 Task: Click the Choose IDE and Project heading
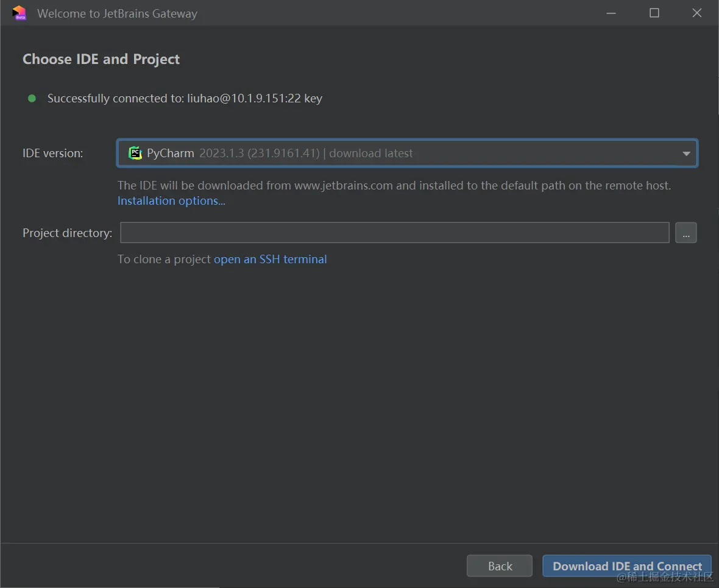tap(101, 59)
